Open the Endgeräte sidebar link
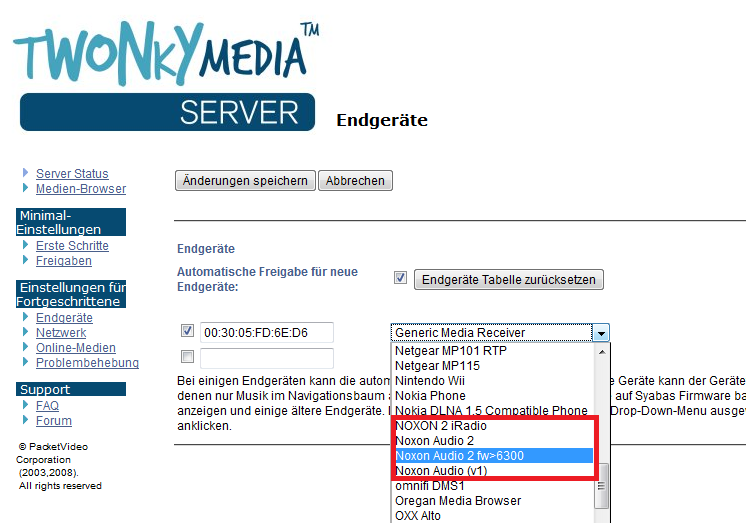 coord(64,318)
